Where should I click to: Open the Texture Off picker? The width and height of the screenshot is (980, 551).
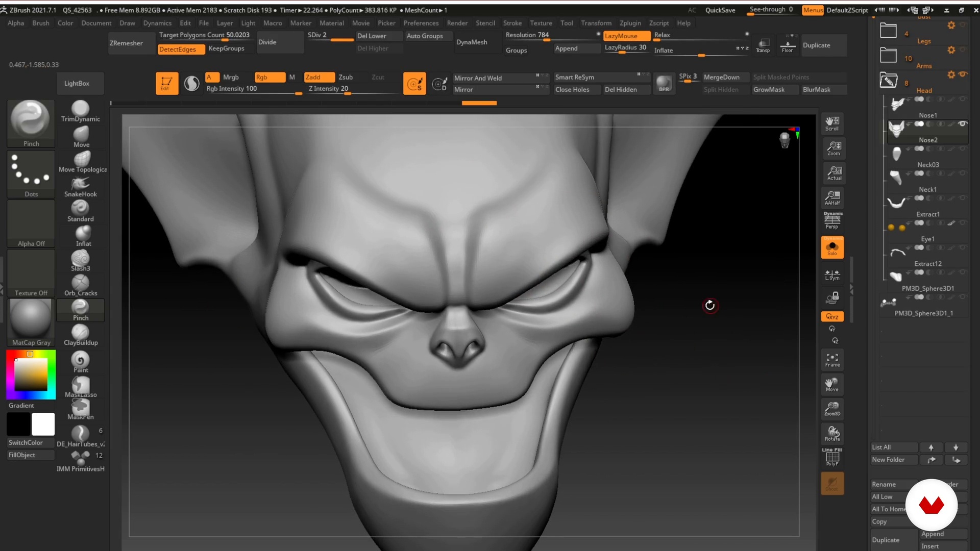pos(31,273)
